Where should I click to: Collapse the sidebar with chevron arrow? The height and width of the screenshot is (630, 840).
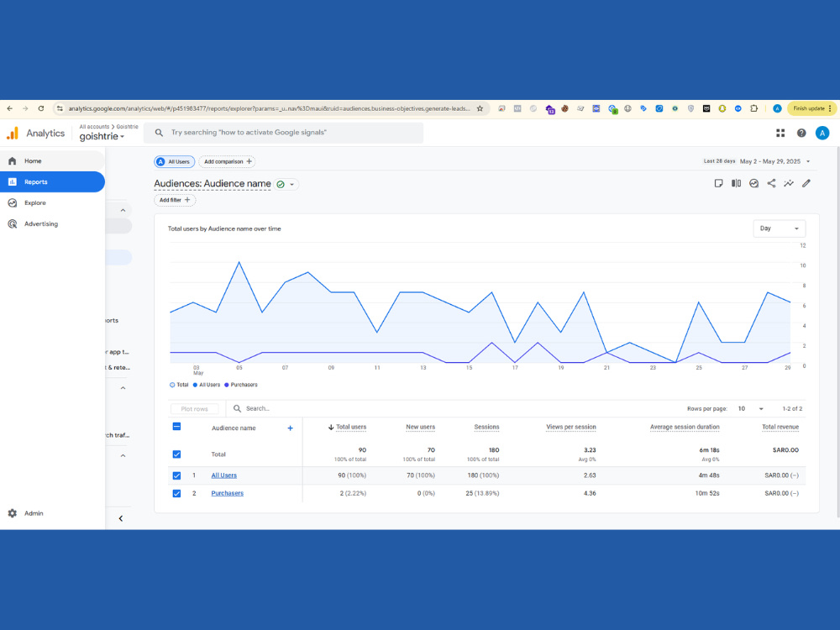click(120, 518)
